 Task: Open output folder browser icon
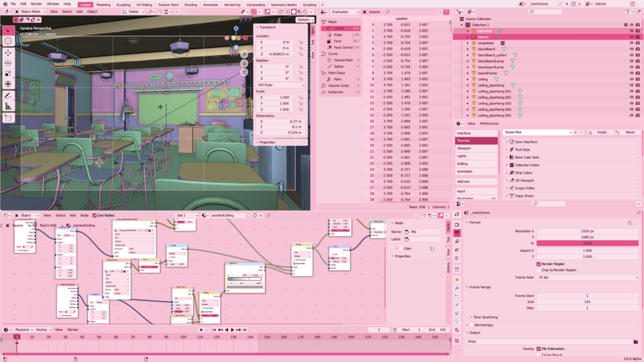pos(636,341)
